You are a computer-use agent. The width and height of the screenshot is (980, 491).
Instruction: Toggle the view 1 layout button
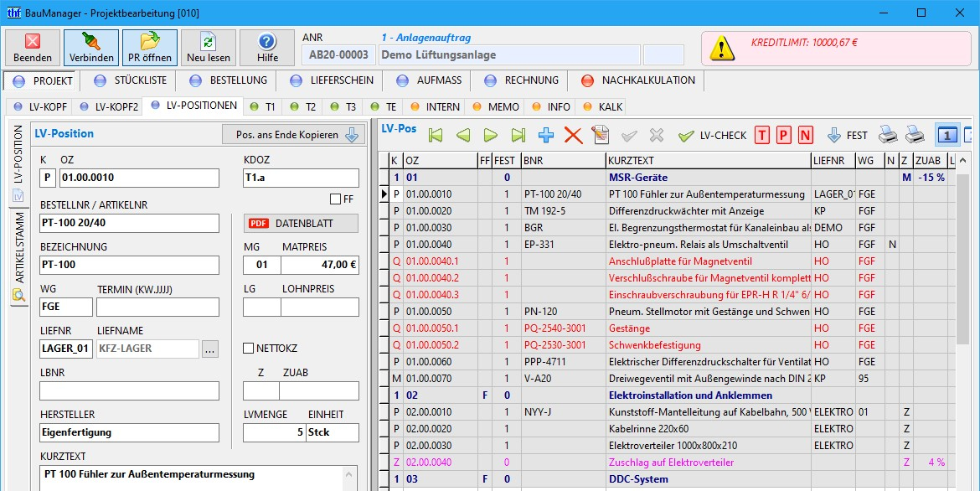click(946, 135)
